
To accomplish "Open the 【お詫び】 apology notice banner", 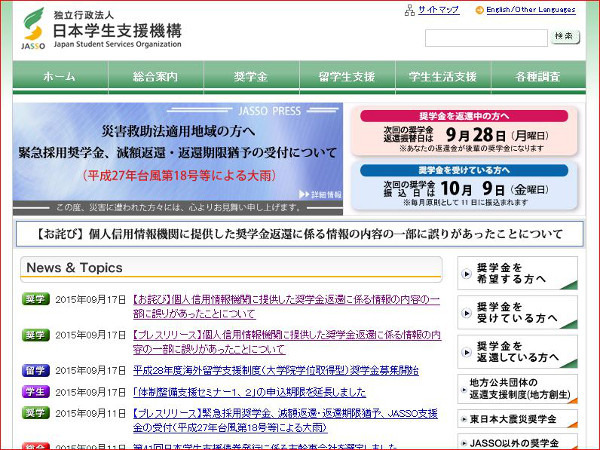I will 300,233.
